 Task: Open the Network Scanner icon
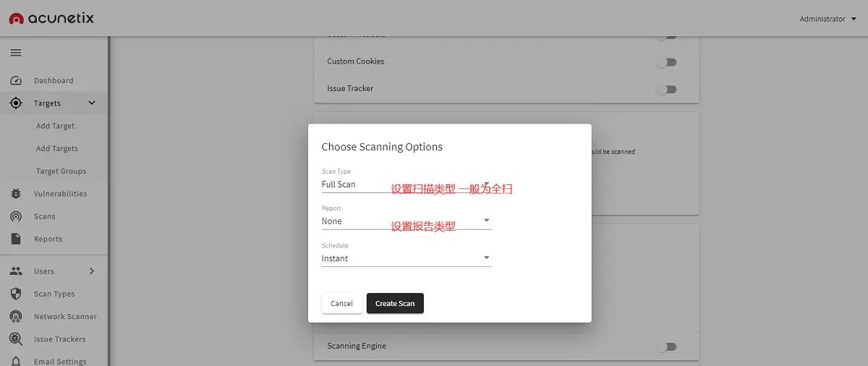(16, 316)
